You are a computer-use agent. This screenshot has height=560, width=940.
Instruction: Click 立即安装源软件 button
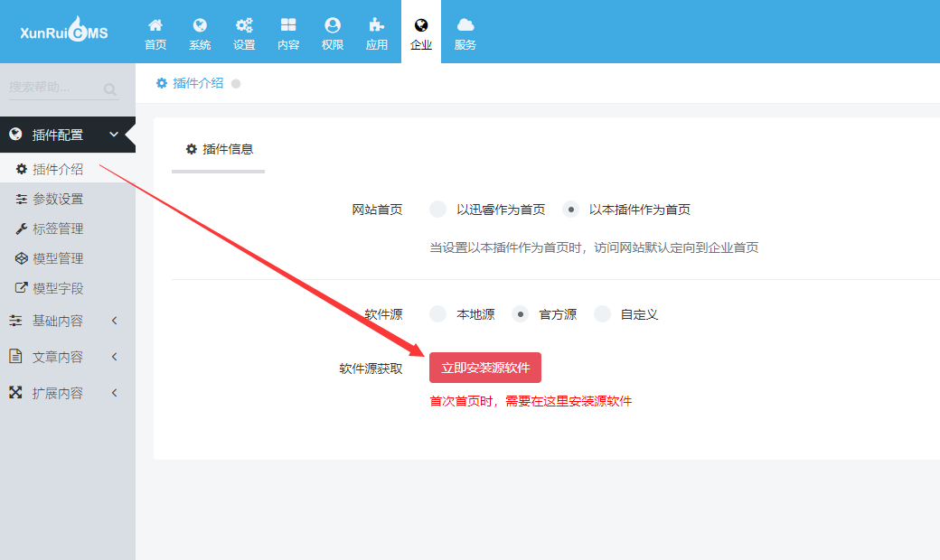coord(485,367)
